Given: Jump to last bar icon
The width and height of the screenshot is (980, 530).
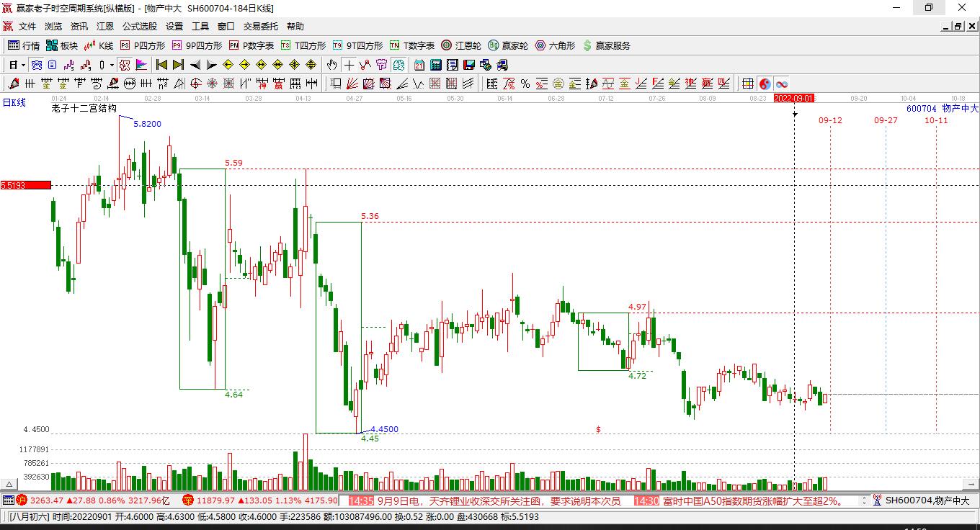Looking at the screenshot, I should pyautogui.click(x=178, y=65).
